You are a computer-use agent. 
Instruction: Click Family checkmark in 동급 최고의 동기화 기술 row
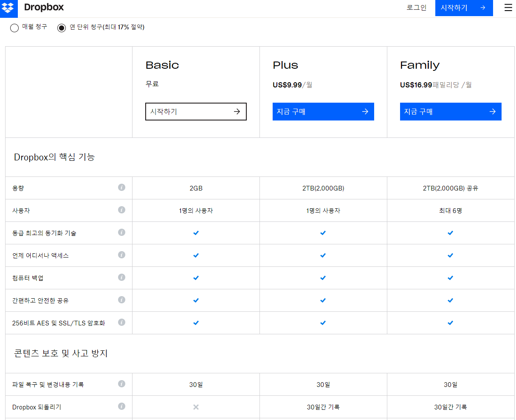pyautogui.click(x=451, y=233)
